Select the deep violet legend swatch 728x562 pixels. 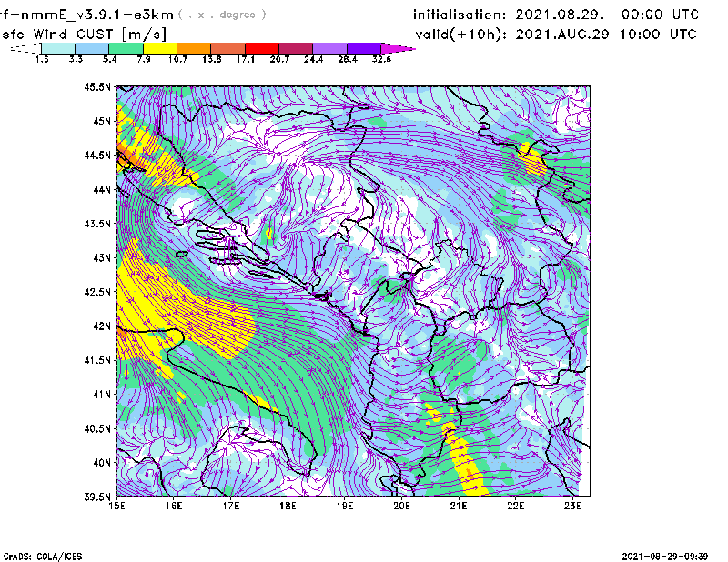point(364,49)
